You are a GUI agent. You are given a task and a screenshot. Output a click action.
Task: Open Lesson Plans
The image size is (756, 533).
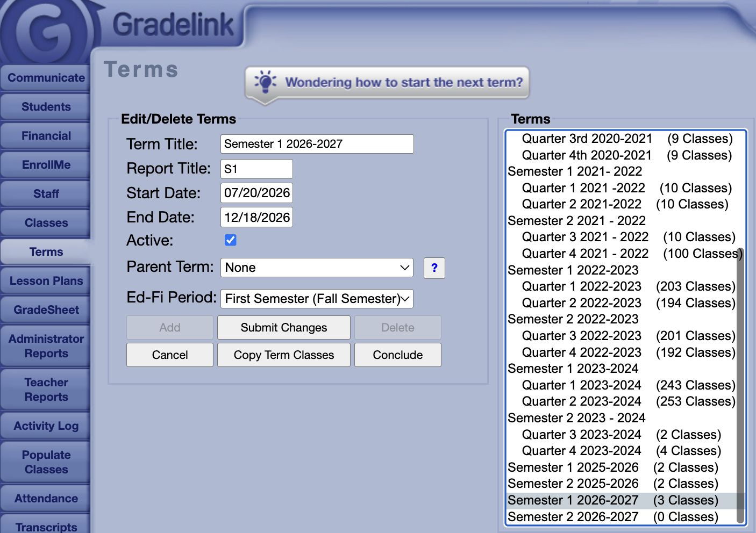coord(46,281)
